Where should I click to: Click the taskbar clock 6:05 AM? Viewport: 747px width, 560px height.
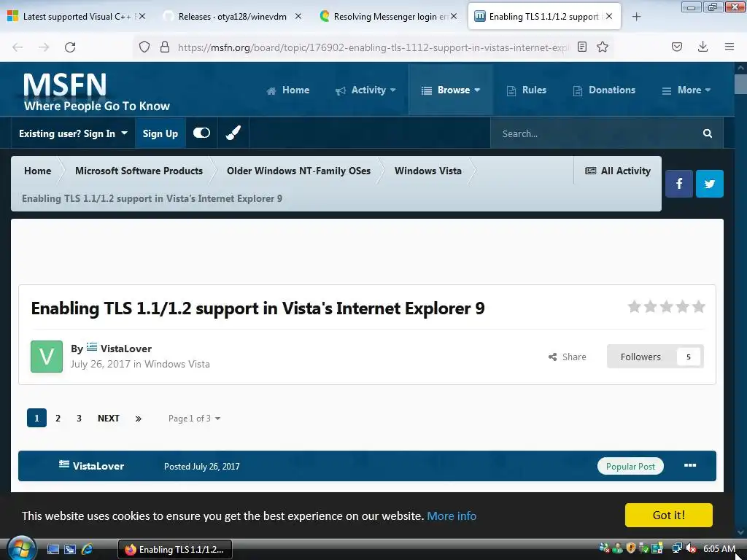tap(719, 549)
